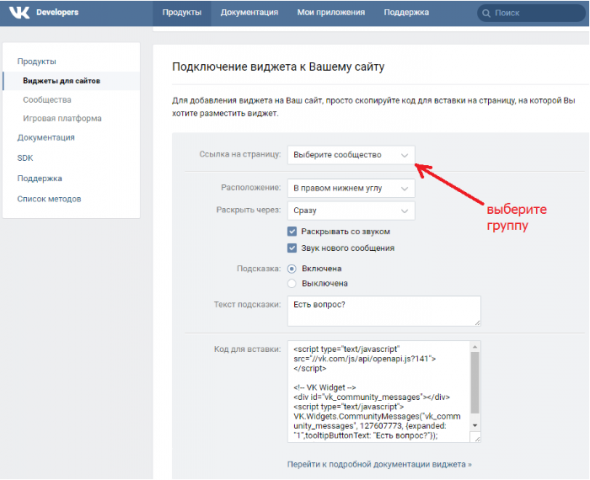Image resolution: width=590 pixels, height=480 pixels.
Task: Select Виджеты для сайтов in sidebar
Action: pyautogui.click(x=71, y=81)
